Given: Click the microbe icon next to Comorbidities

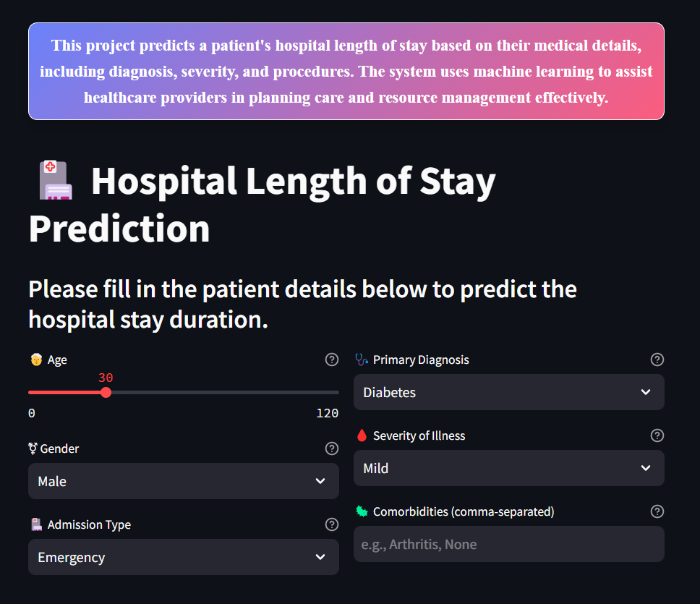Looking at the screenshot, I should click(x=360, y=511).
